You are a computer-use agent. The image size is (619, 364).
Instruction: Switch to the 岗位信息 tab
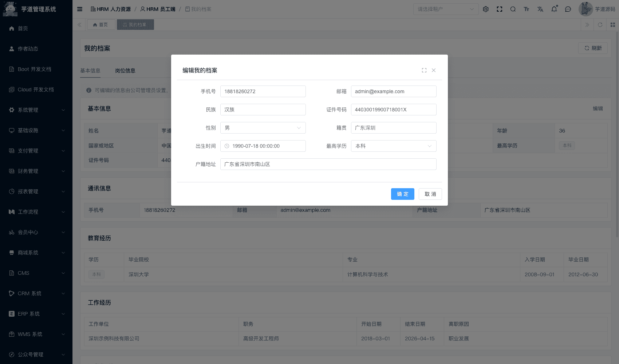point(125,71)
